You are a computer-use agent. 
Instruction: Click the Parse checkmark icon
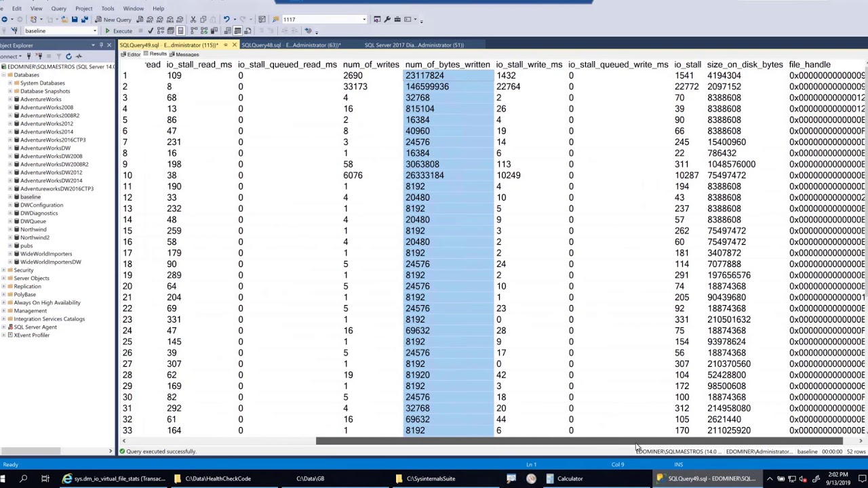point(151,30)
